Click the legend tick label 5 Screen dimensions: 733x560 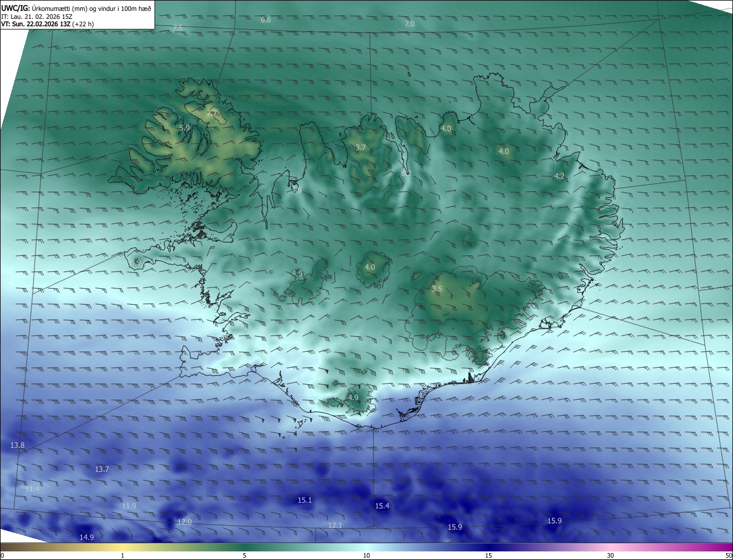click(x=245, y=556)
